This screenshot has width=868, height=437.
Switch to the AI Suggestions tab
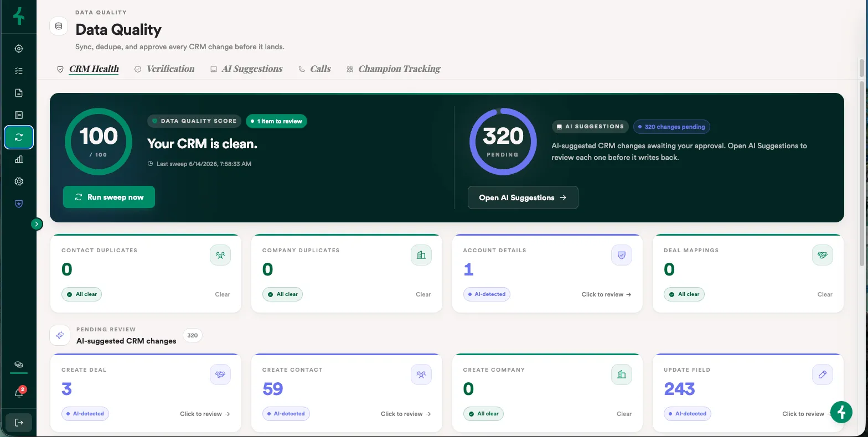click(246, 69)
